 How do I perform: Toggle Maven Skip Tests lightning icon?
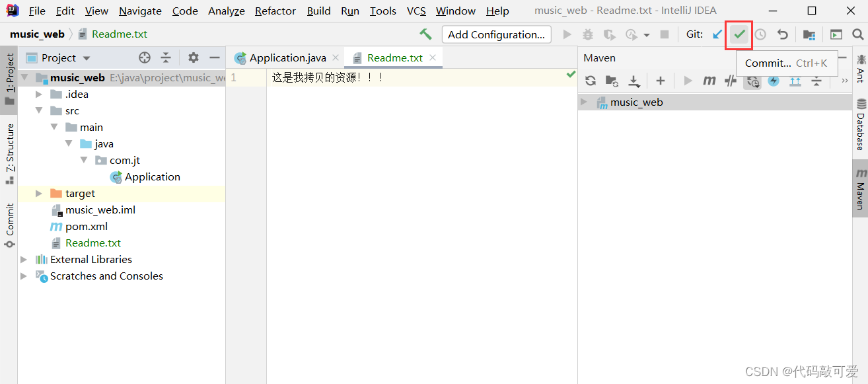pyautogui.click(x=774, y=81)
